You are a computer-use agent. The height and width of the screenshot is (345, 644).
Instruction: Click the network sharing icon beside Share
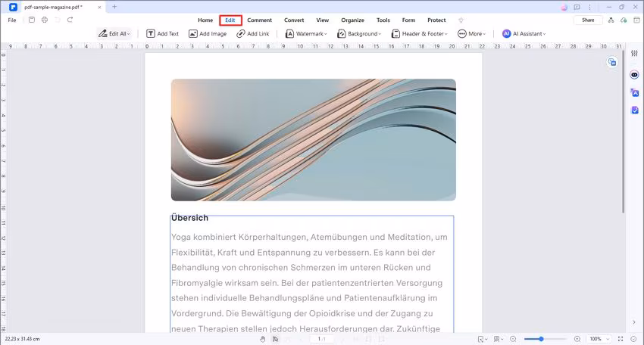[x=611, y=20]
